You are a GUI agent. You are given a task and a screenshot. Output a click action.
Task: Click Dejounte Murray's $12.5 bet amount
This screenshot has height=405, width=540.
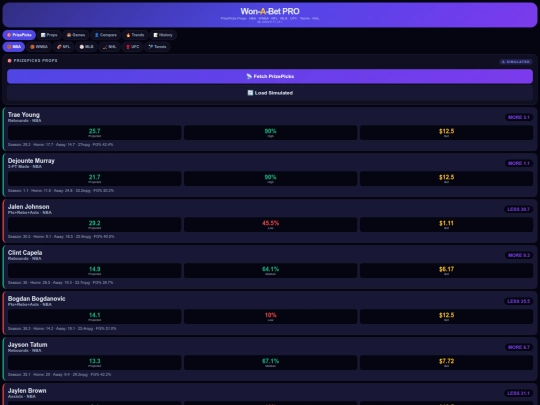point(446,177)
